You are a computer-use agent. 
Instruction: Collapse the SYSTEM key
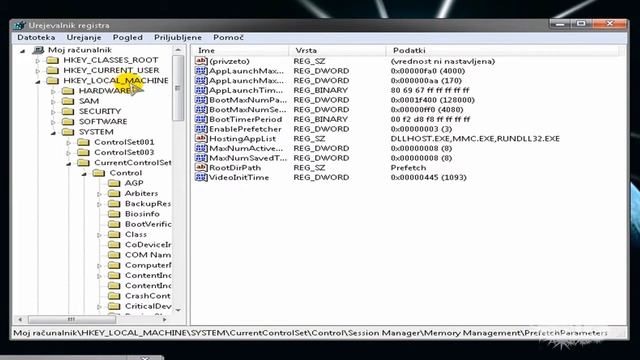[x=53, y=133]
